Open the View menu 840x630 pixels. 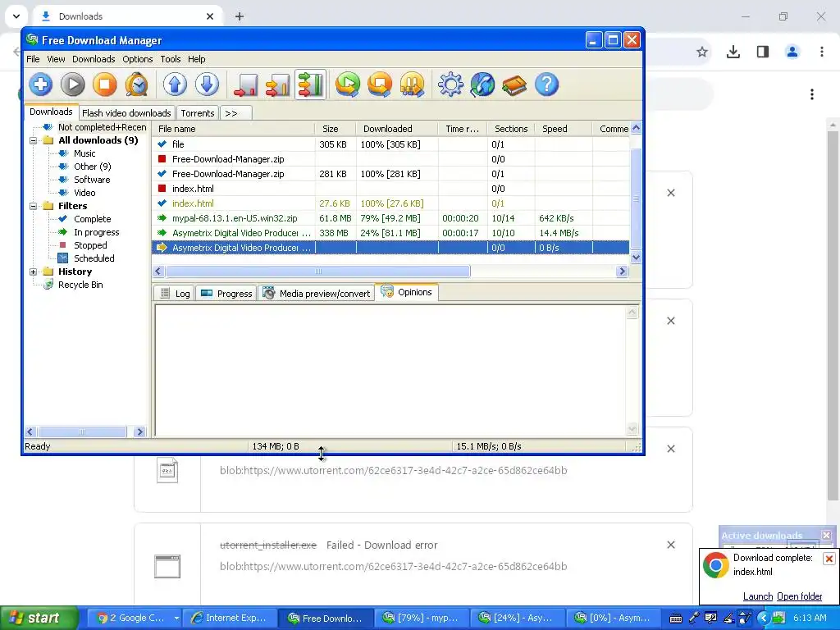[56, 59]
